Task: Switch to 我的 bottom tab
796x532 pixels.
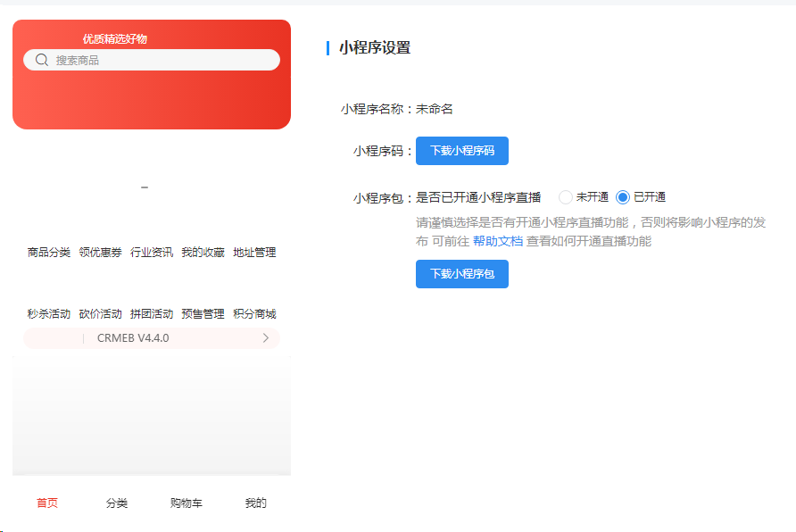Action: point(256,503)
